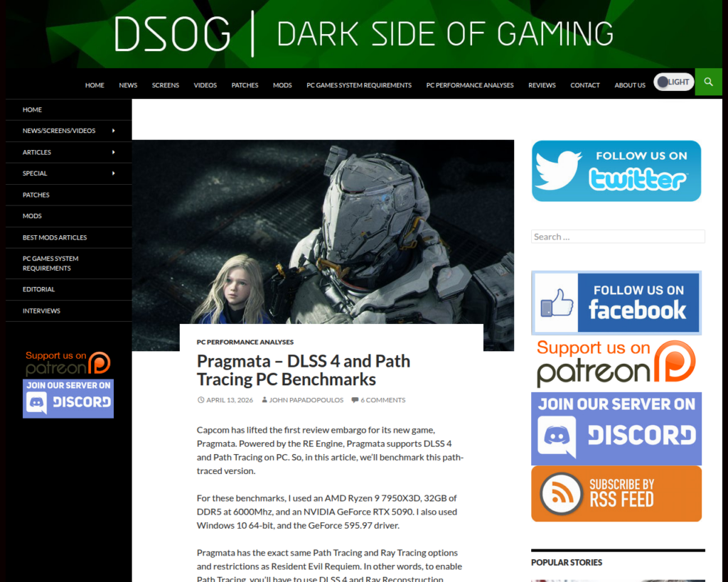
Task: Click the left sidebar Patreon logo
Action: (68, 363)
